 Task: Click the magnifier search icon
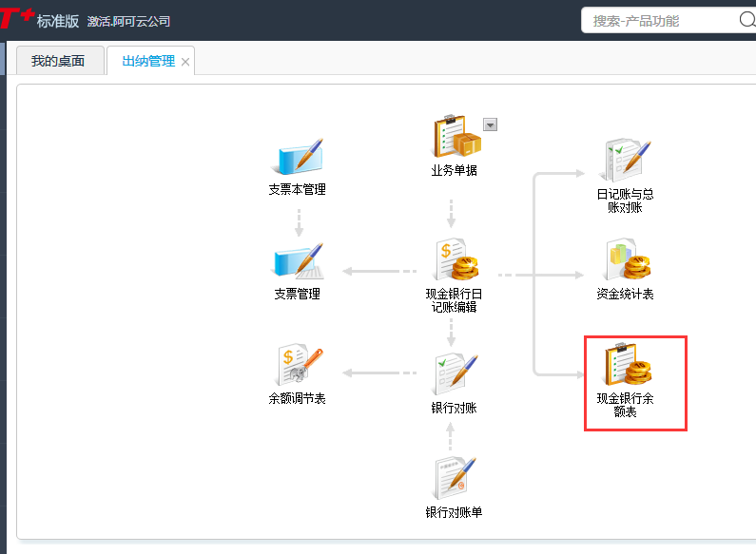coord(746,20)
